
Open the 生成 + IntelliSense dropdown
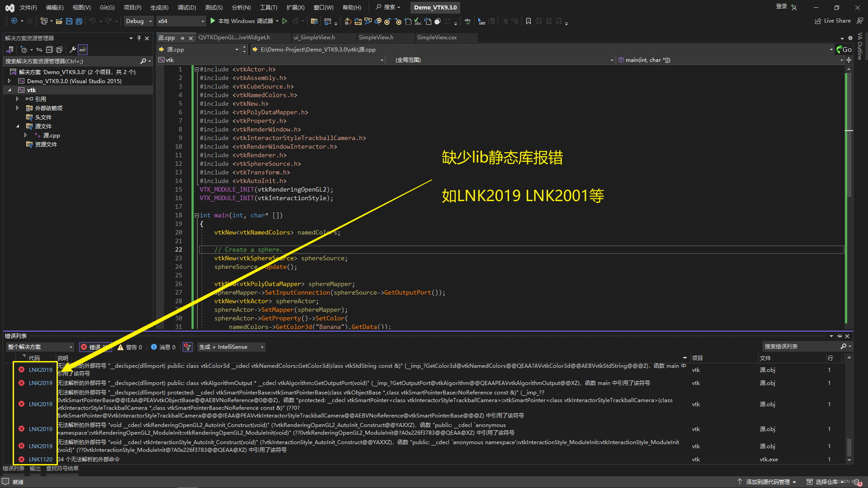point(231,347)
